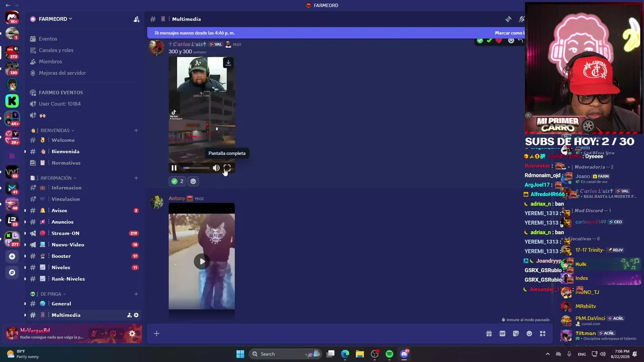Screen dimensions: 644x362
Task: Open the green Kick server icon
Action: point(12,101)
